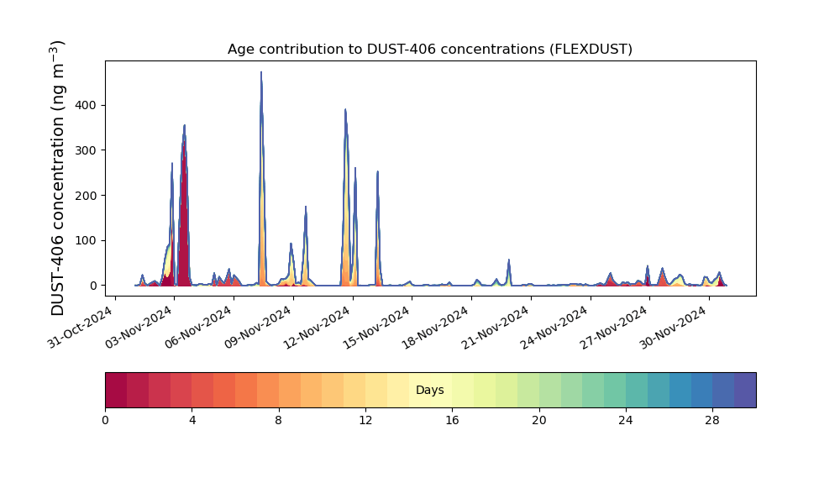840x504 pixels.
Task: Select the x-axis date label 03-Nov-2024
Action: [139, 327]
